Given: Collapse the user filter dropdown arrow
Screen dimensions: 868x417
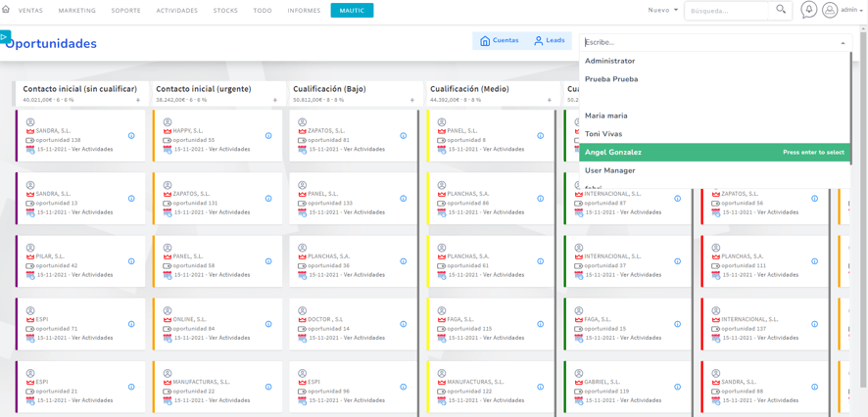Looking at the screenshot, I should pyautogui.click(x=843, y=43).
